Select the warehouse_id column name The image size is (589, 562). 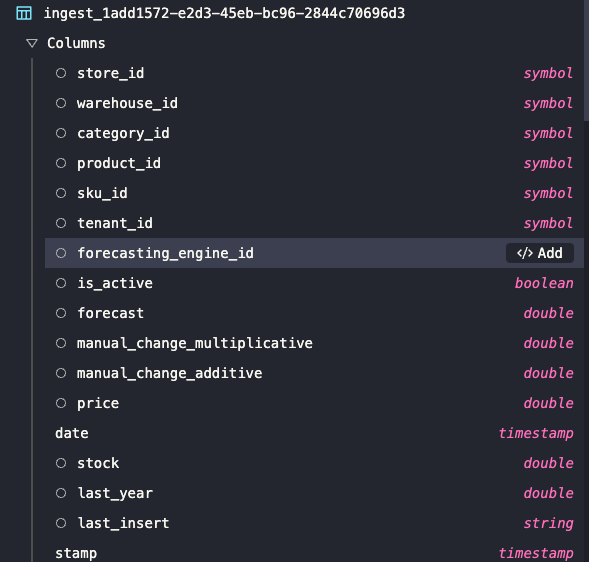coord(127,103)
